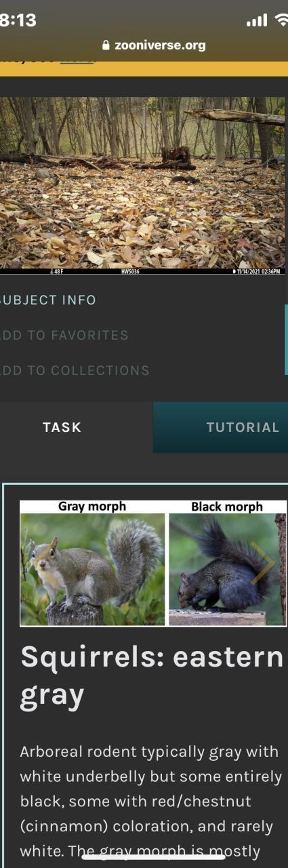Image resolution: width=288 pixels, height=868 pixels.
Task: Tap the Wi-Fi status icon
Action: [281, 21]
